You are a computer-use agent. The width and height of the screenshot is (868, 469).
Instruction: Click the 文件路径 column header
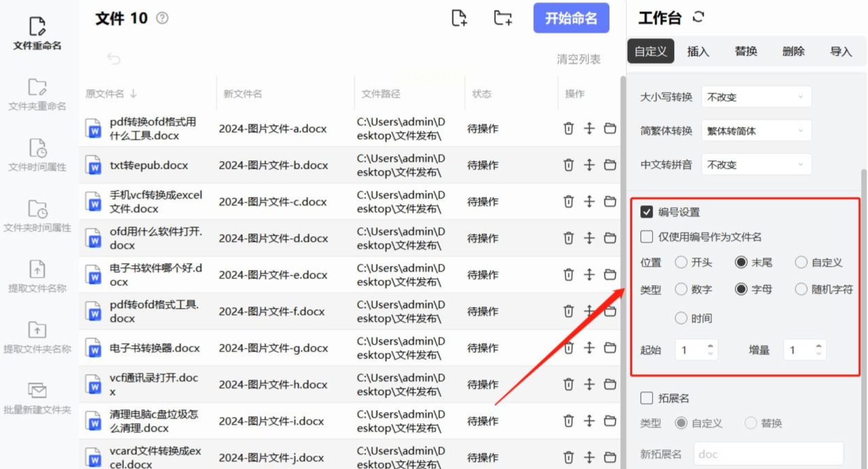tap(381, 94)
